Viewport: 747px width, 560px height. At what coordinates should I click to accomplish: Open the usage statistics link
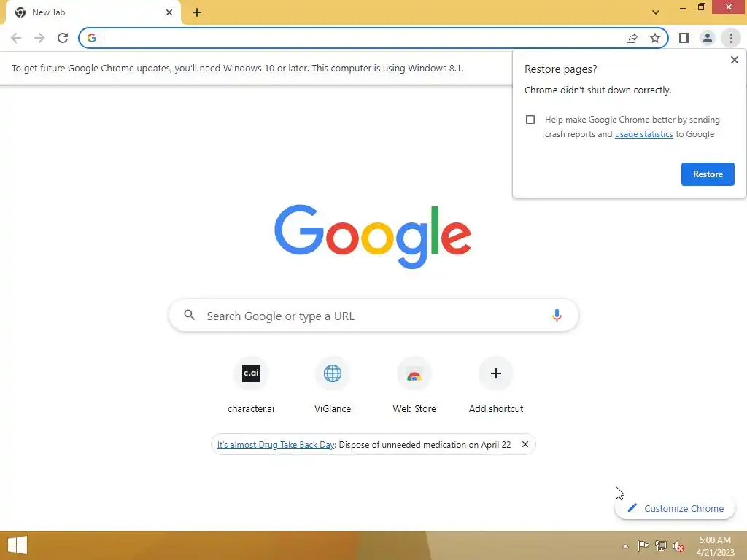coord(643,134)
